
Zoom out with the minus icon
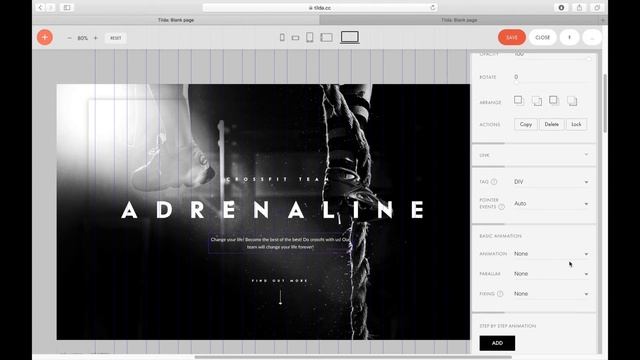click(x=69, y=38)
